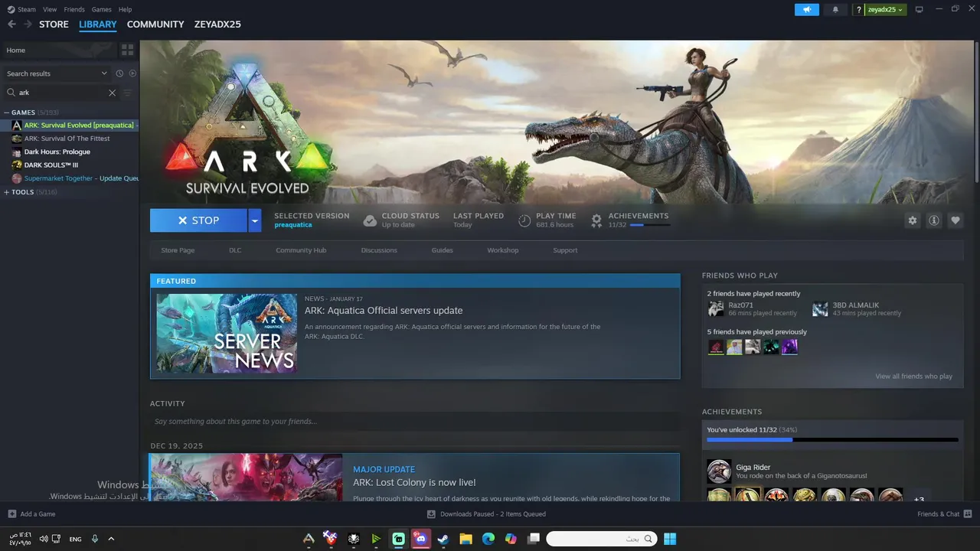
Task: Launch Microsoft Edge from taskbar
Action: [x=488, y=539]
